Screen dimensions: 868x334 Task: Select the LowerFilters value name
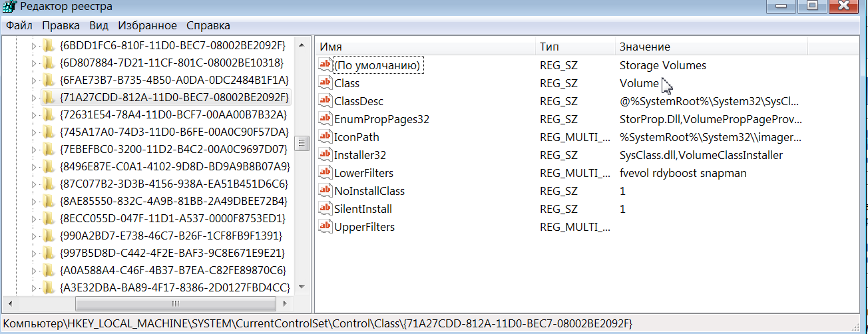(x=363, y=173)
